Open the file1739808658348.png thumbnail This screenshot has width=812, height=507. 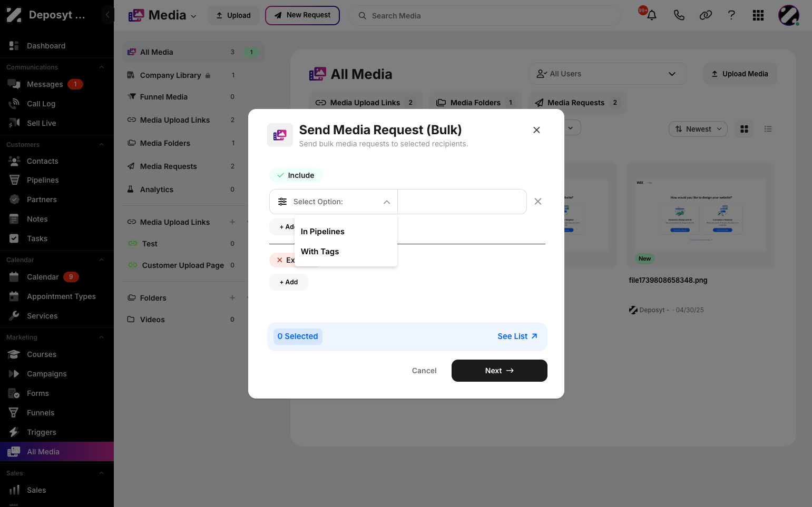tap(701, 216)
